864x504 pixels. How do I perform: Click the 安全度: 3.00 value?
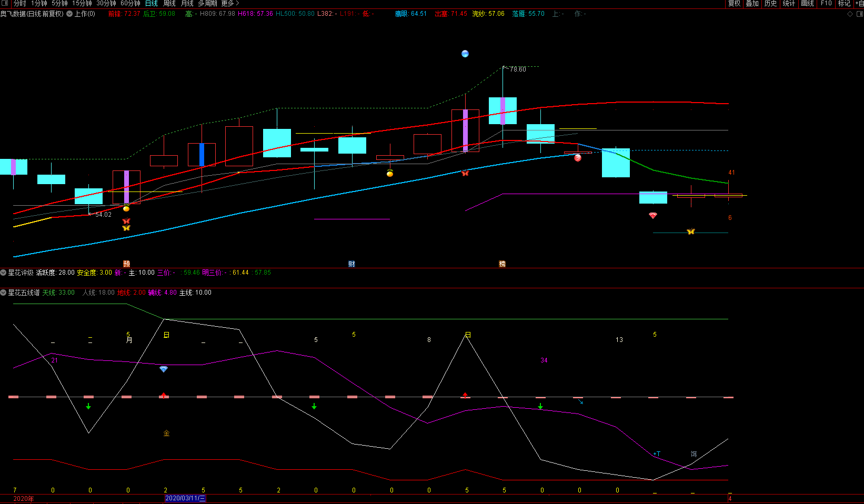(95, 273)
